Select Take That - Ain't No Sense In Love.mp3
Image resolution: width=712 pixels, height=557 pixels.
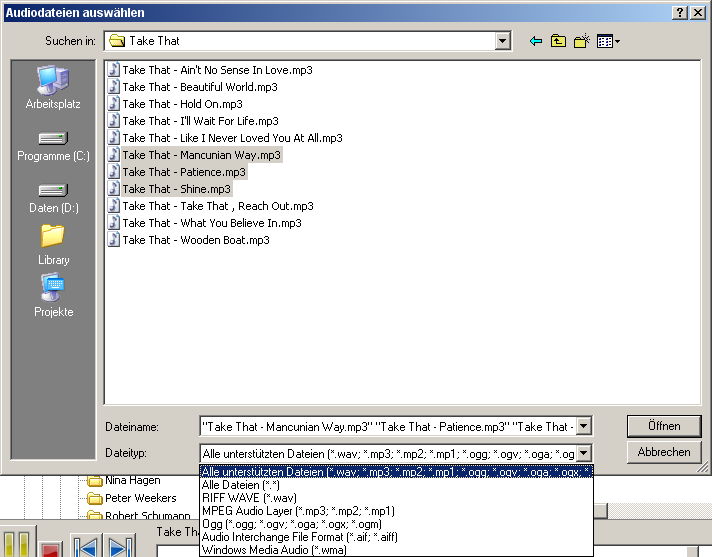210,70
